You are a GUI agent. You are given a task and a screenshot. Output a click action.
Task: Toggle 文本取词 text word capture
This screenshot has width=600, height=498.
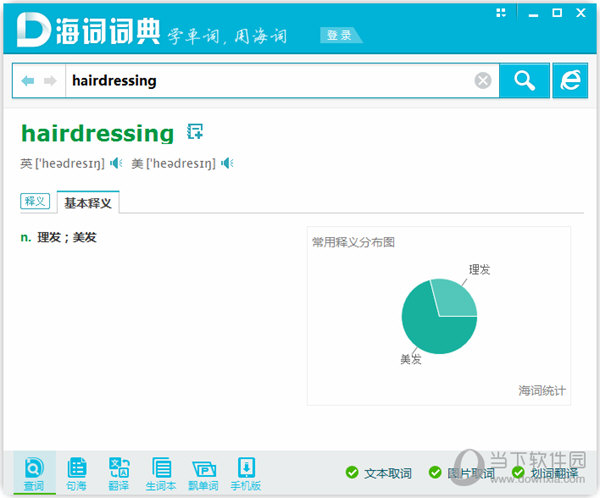tap(379, 473)
